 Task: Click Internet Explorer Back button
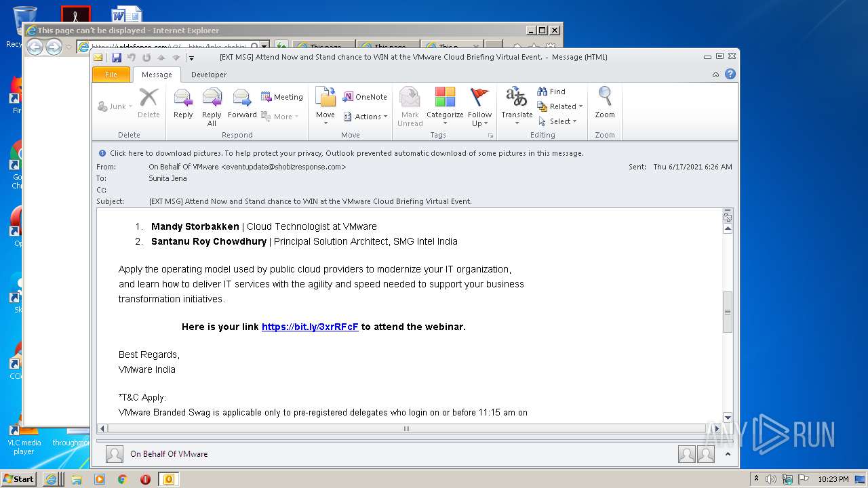(35, 47)
